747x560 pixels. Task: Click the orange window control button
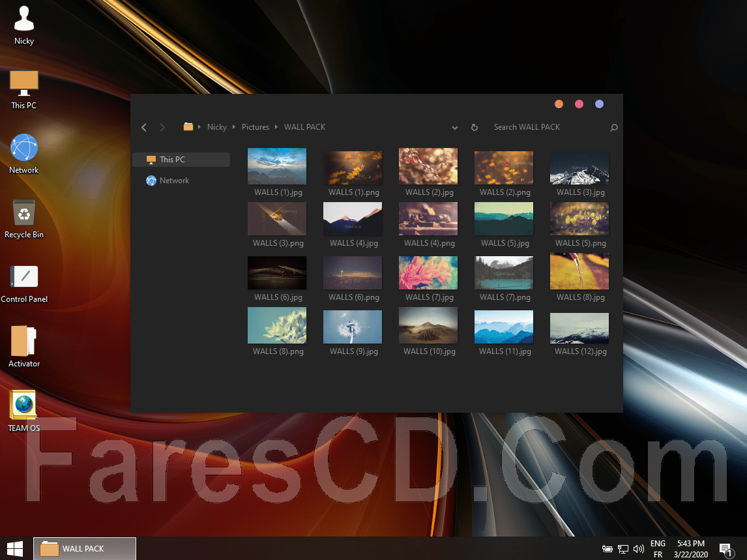pos(559,104)
